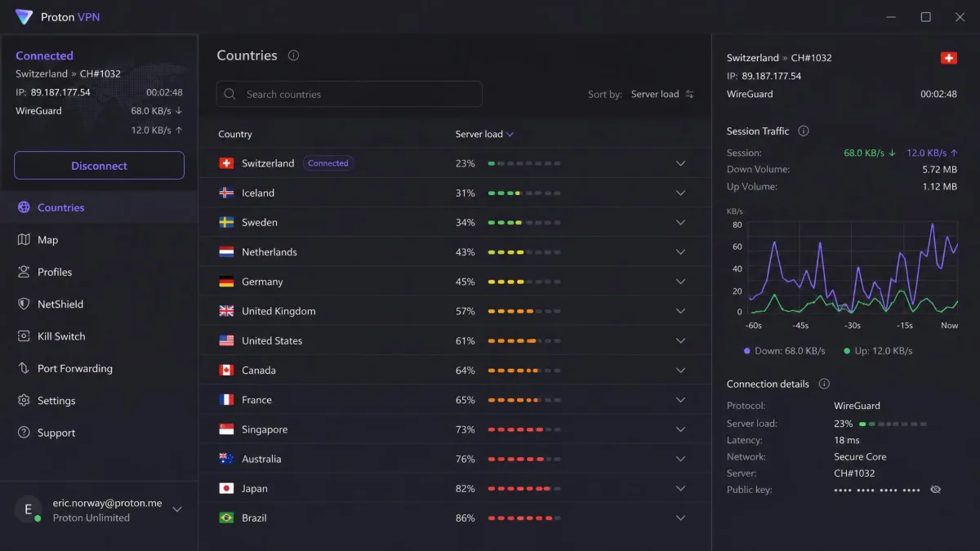Click the Germany flag icon

(x=226, y=282)
